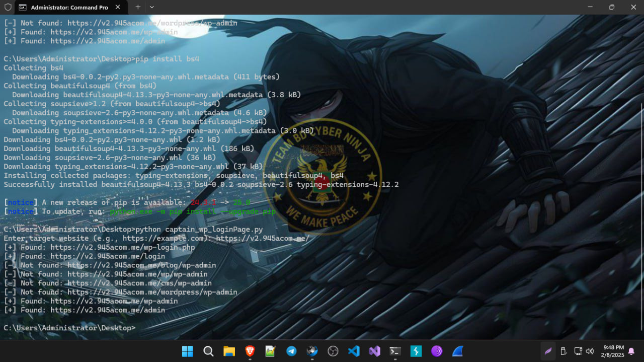This screenshot has height=362, width=644.
Task: Switch to the terminal taskbar icon
Action: pyautogui.click(x=395, y=351)
